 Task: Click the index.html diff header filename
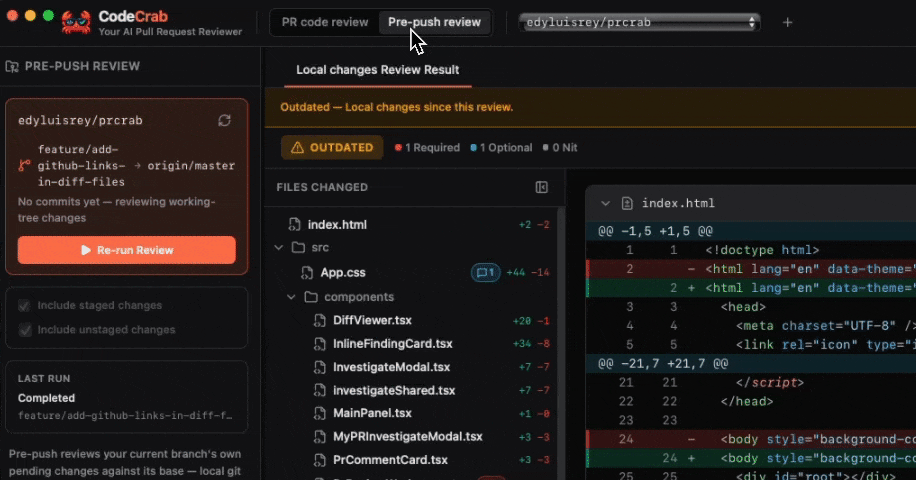tap(678, 203)
